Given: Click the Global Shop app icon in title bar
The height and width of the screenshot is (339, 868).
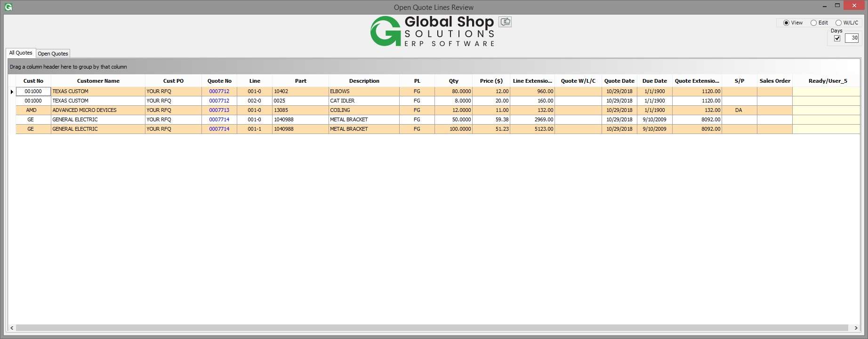Looking at the screenshot, I should (8, 7).
